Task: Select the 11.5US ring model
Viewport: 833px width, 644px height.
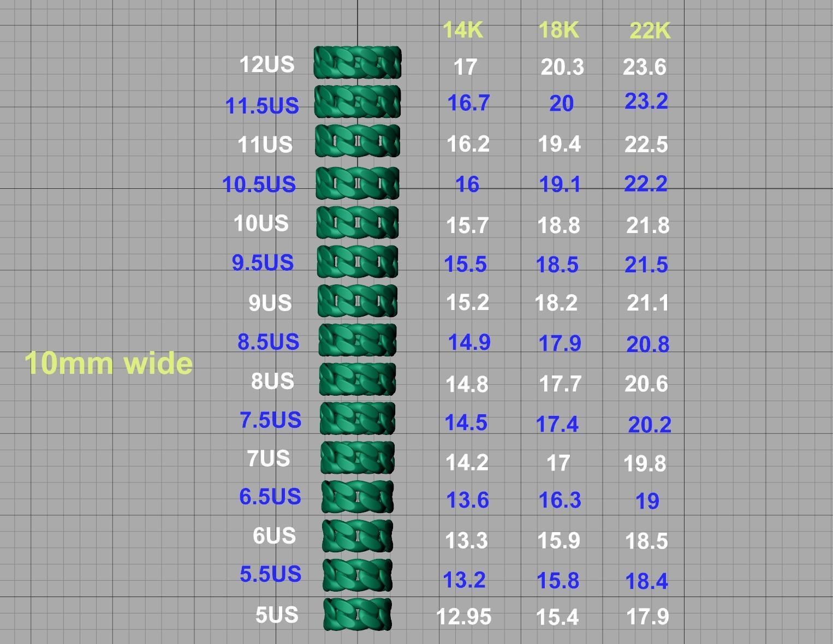Action: point(358,102)
